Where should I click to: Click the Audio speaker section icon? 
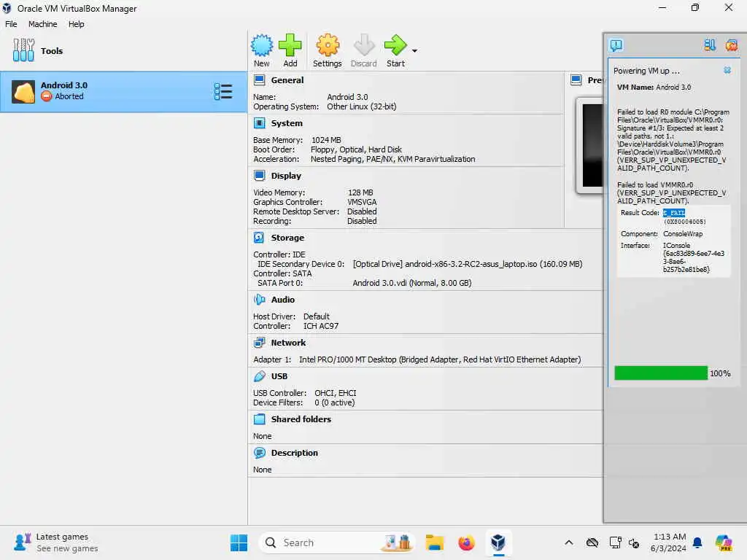tap(259, 300)
